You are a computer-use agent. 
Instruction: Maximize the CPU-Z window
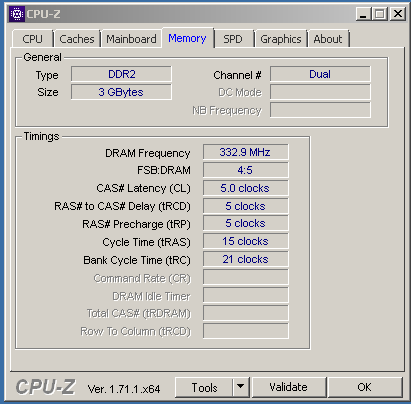(379, 14)
